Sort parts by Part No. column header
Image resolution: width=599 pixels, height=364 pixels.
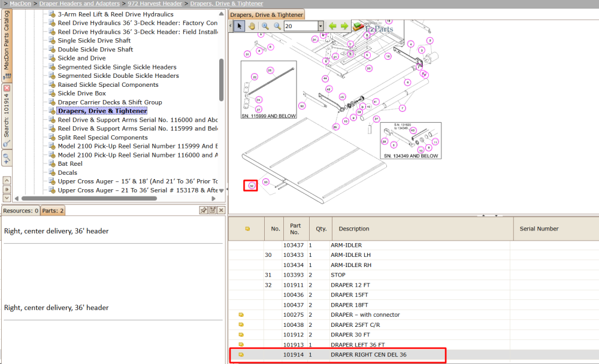pyautogui.click(x=295, y=229)
